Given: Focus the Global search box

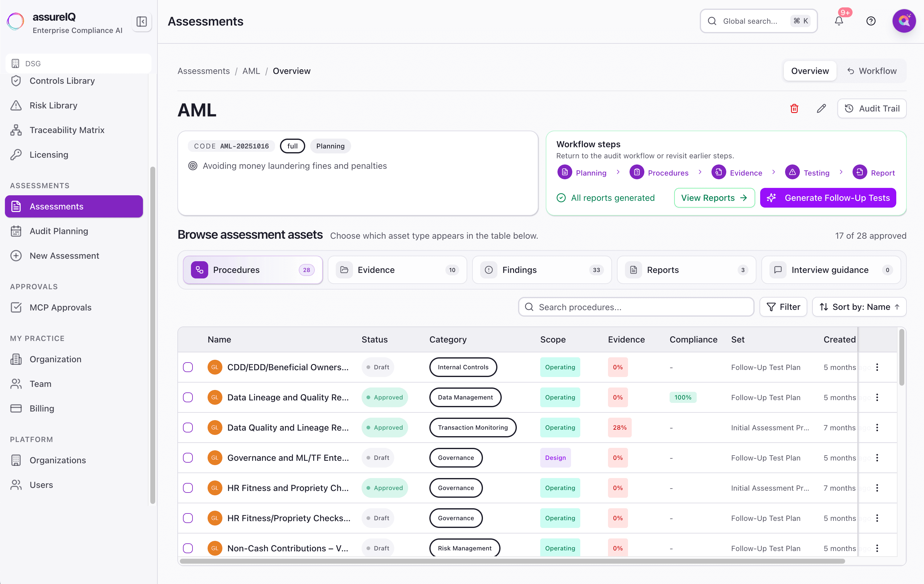Looking at the screenshot, I should (x=759, y=21).
